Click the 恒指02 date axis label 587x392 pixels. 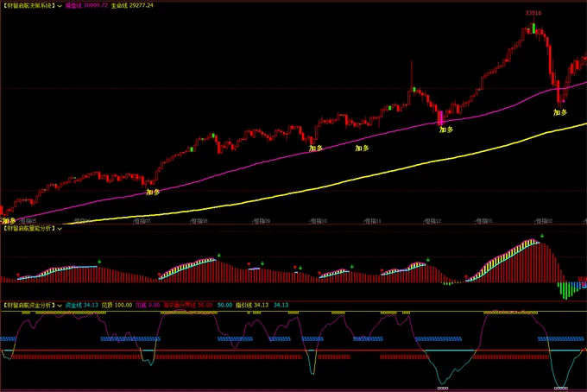[544, 221]
